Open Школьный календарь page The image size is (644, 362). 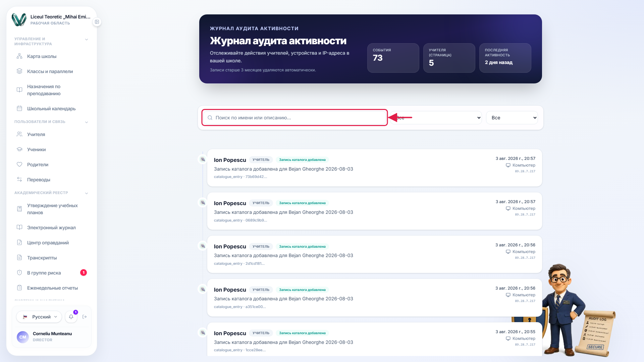[x=52, y=109]
